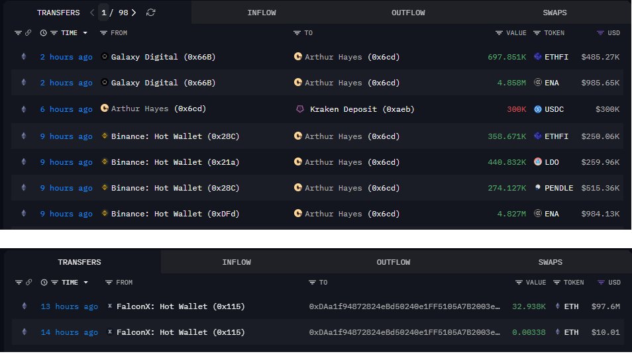
Task: Click ETH token icon in 32.938K row
Action: 557,306
